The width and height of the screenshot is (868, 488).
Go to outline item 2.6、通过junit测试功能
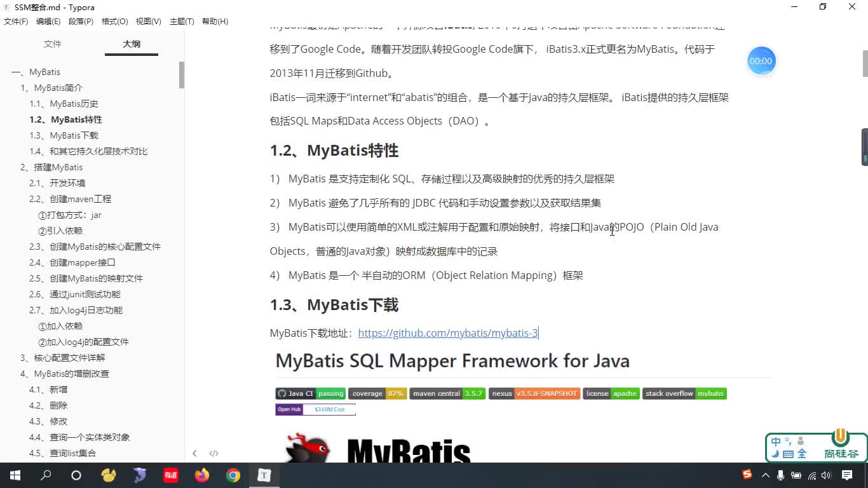pos(74,294)
